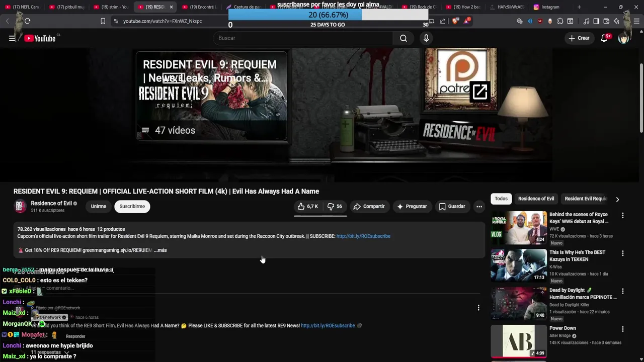
Task: Expand description with ...más
Action: coord(160,250)
